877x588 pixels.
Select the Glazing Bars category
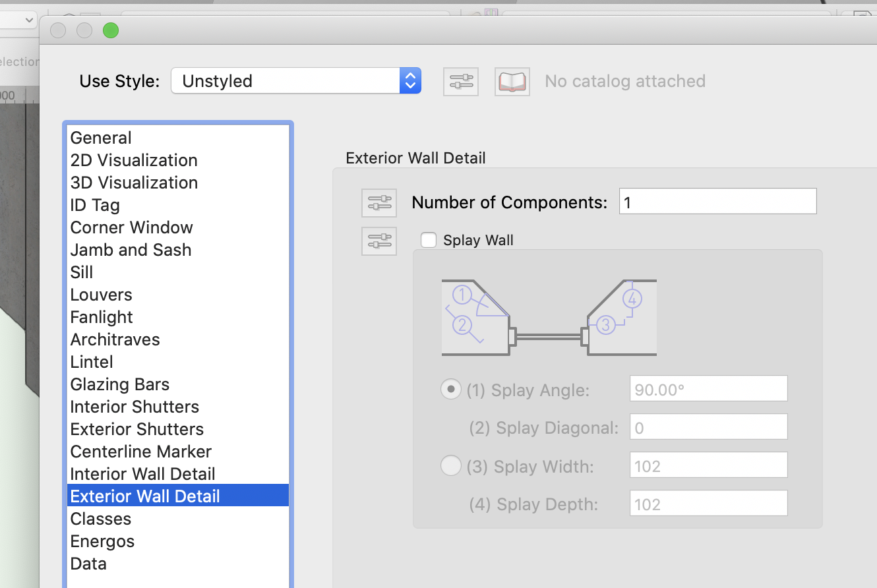[x=119, y=384]
